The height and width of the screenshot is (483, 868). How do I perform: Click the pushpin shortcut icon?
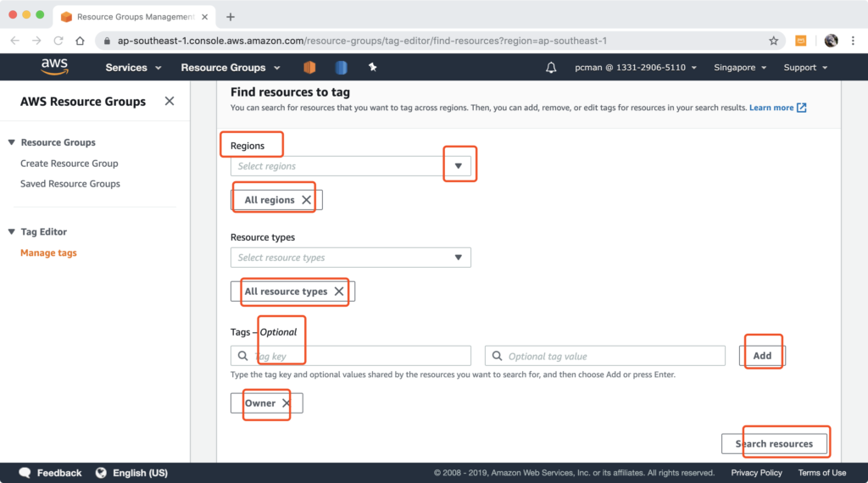pyautogui.click(x=373, y=67)
